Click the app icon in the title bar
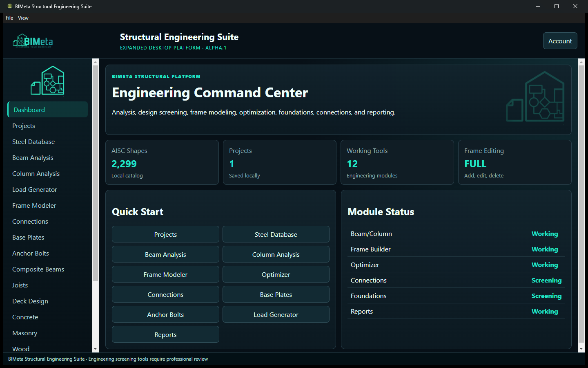The height and width of the screenshot is (368, 588). click(x=10, y=6)
